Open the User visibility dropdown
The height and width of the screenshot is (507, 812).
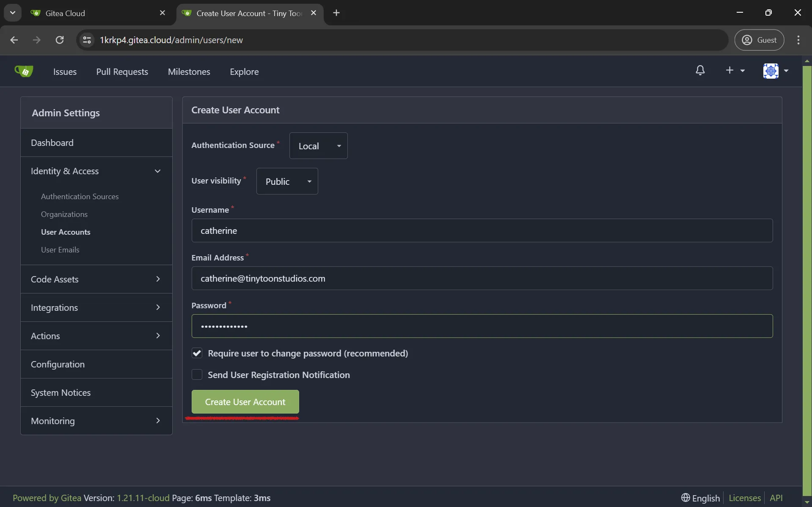[287, 181]
